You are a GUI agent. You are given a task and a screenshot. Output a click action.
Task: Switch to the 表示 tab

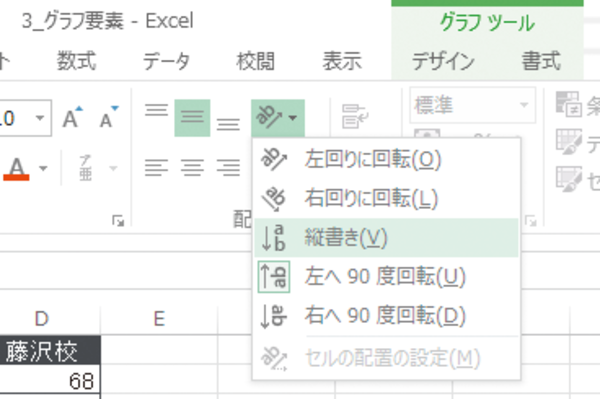[342, 61]
